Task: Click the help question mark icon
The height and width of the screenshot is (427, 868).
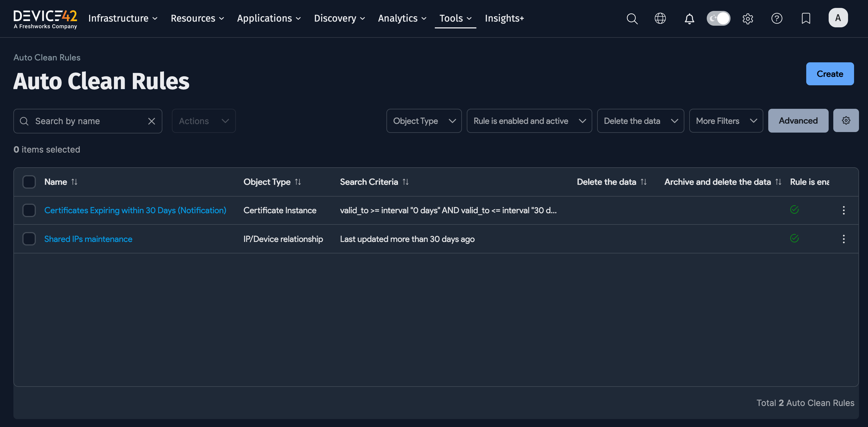Action: click(777, 18)
